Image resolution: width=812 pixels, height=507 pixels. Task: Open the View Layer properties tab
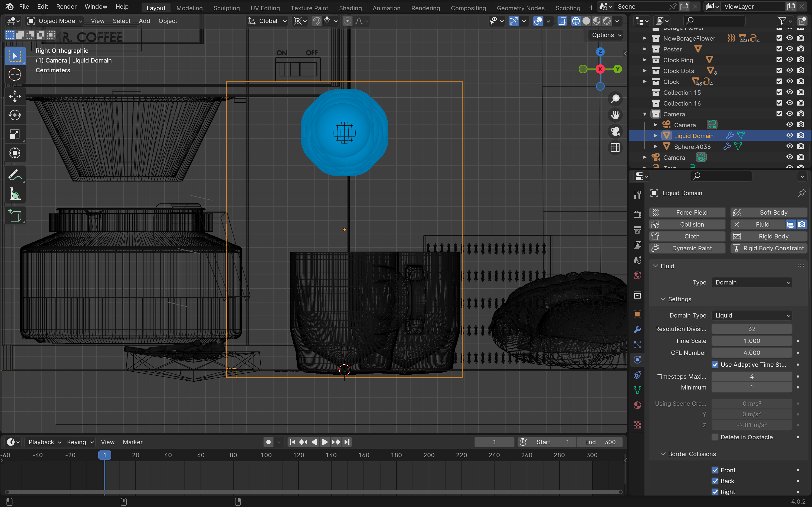[637, 245]
